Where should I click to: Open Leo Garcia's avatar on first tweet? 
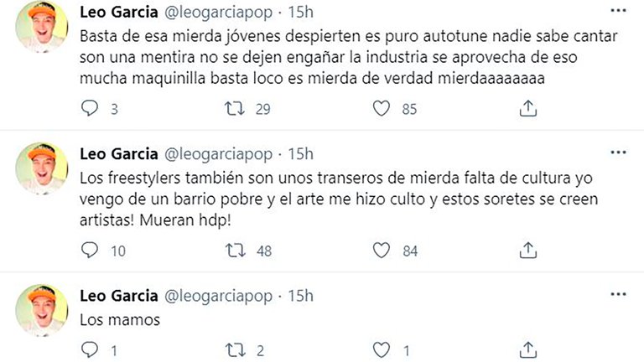coord(42,26)
